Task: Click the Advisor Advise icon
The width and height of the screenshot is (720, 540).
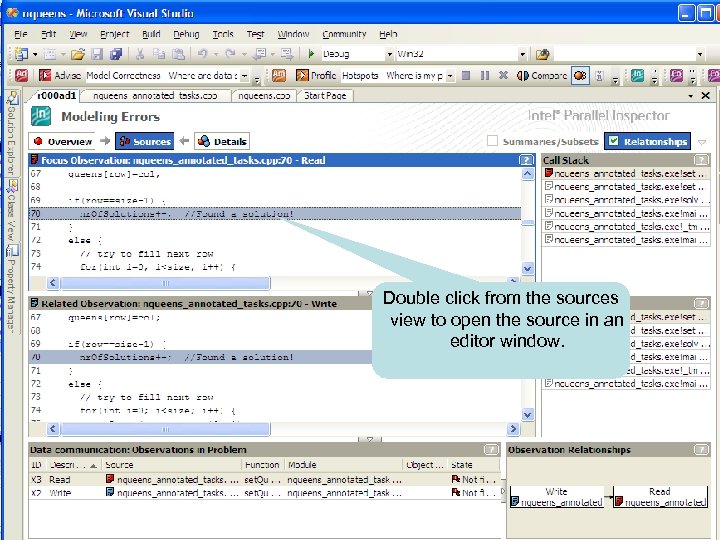Action: click(45, 75)
